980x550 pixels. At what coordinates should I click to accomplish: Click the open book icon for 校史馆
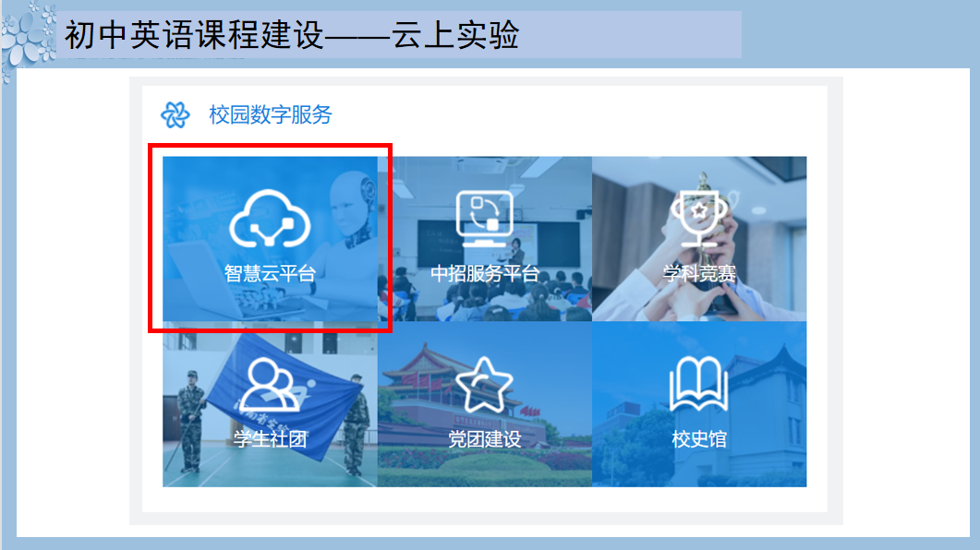click(699, 384)
